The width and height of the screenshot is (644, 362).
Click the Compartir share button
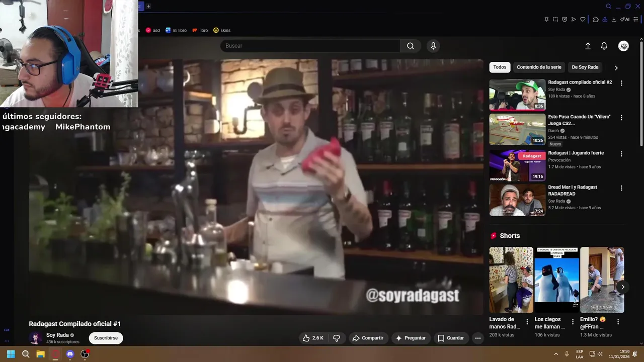(x=368, y=338)
